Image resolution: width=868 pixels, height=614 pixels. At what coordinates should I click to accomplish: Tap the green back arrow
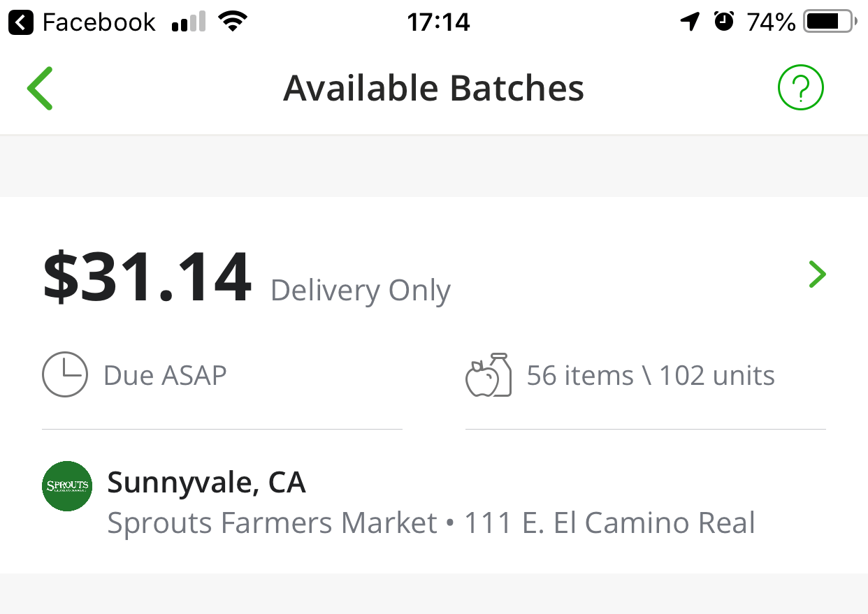[40, 89]
